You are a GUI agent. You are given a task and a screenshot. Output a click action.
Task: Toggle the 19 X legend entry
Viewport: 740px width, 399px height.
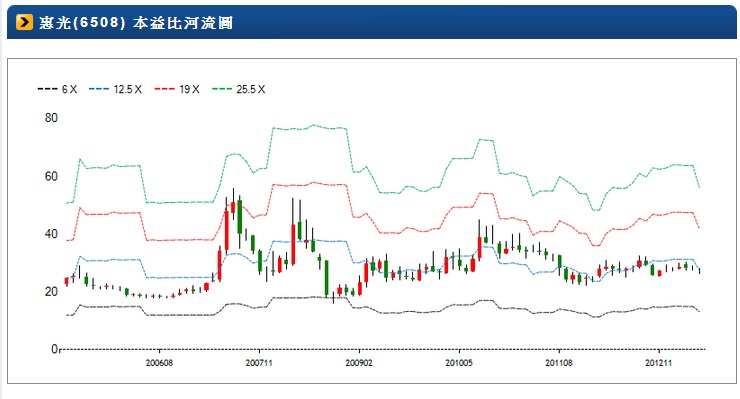coord(177,89)
